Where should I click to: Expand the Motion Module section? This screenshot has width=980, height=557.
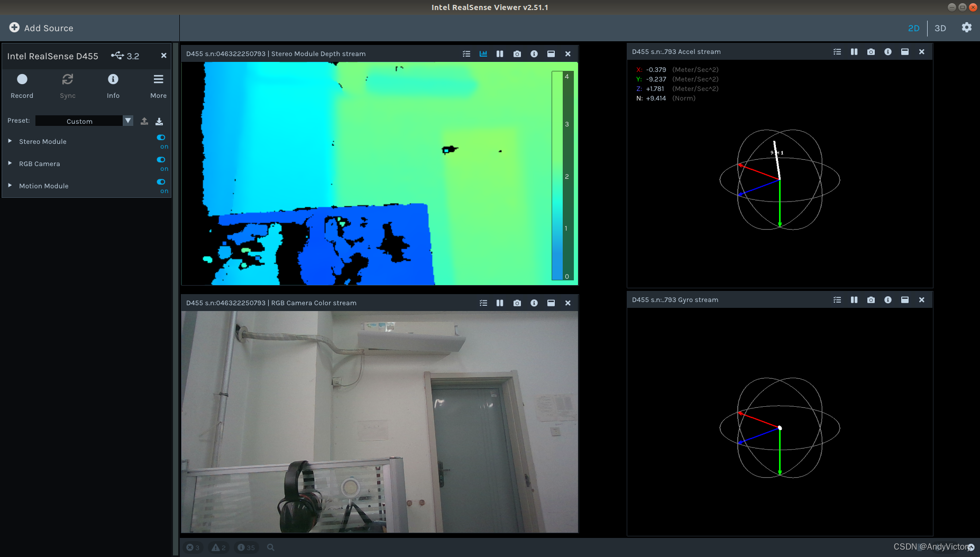10,186
